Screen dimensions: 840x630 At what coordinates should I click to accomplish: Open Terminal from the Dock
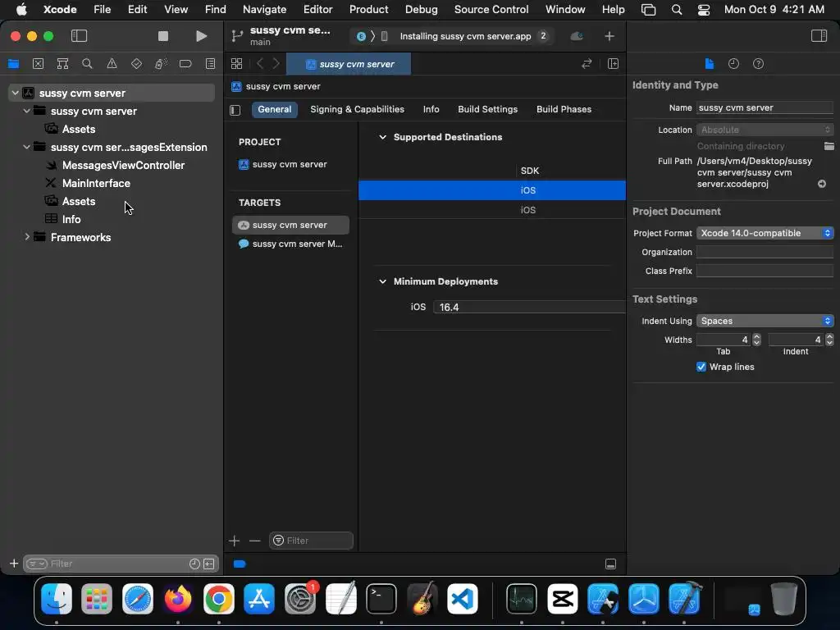pos(381,599)
